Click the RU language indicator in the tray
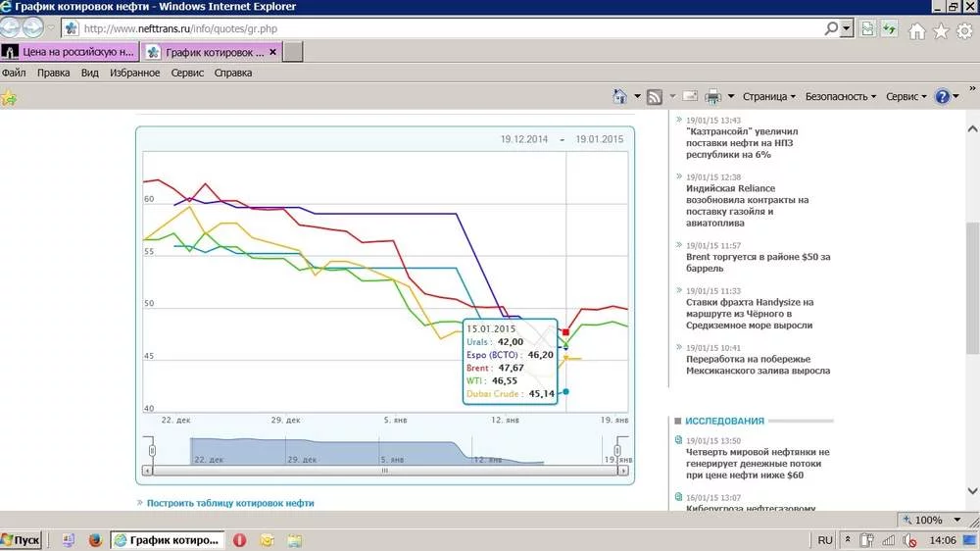 825,540
